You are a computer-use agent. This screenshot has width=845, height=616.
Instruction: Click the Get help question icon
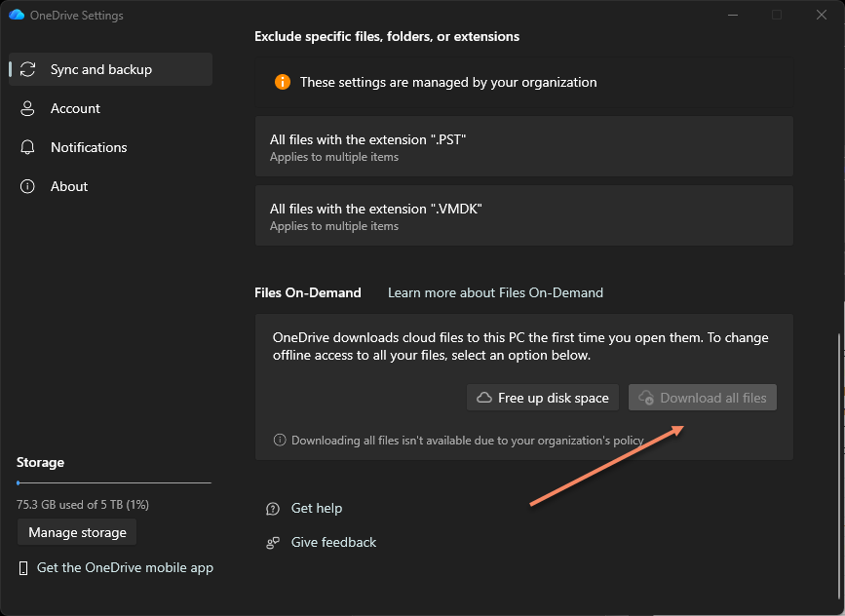pyautogui.click(x=273, y=509)
